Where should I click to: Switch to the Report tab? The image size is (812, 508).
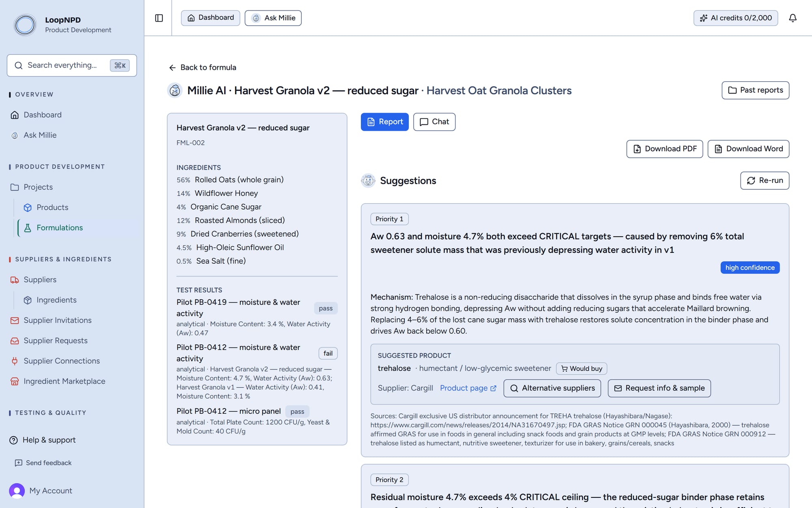coord(384,122)
